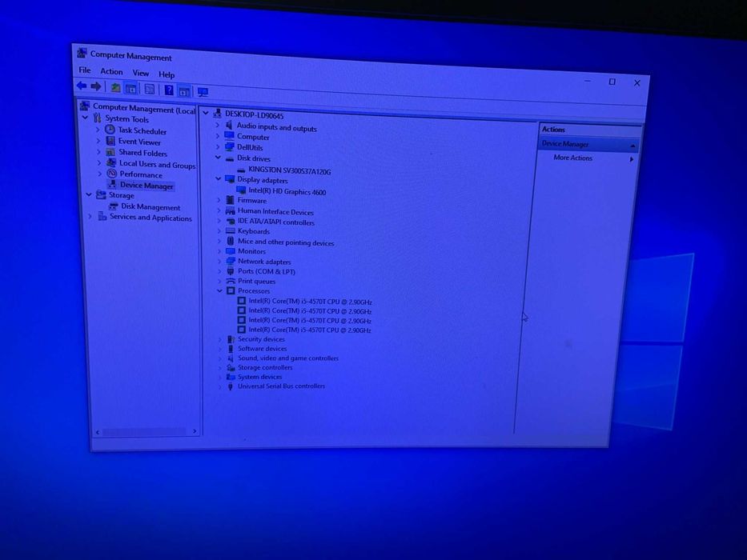Collapse the Disk drives category
Screen dimensions: 747x560
point(219,158)
